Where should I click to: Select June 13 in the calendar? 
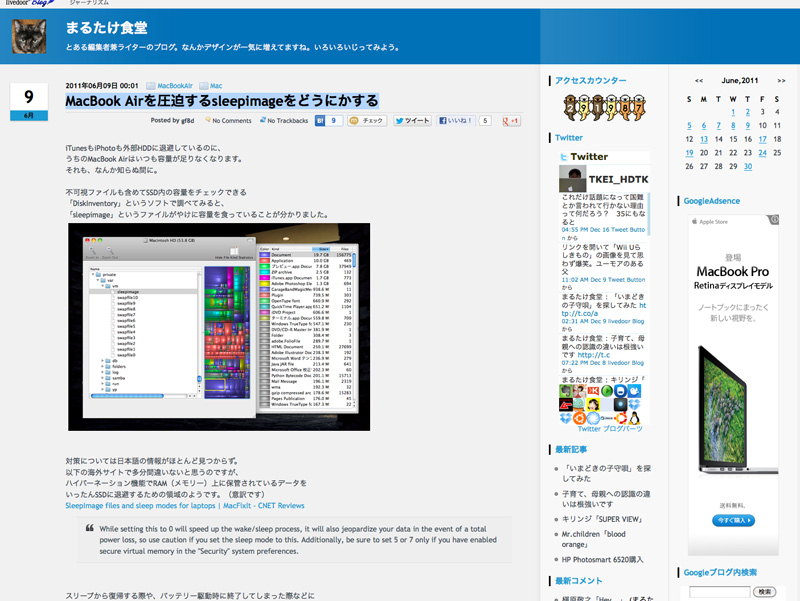pos(704,139)
